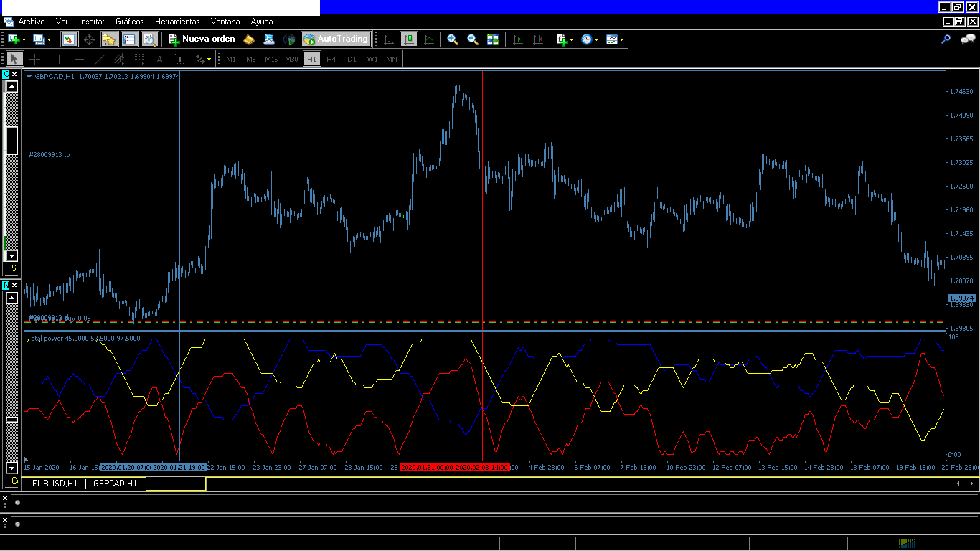Viewport: 980px width, 551px height.
Task: Toggle the Navigator panel button
Action: pyautogui.click(x=110, y=39)
